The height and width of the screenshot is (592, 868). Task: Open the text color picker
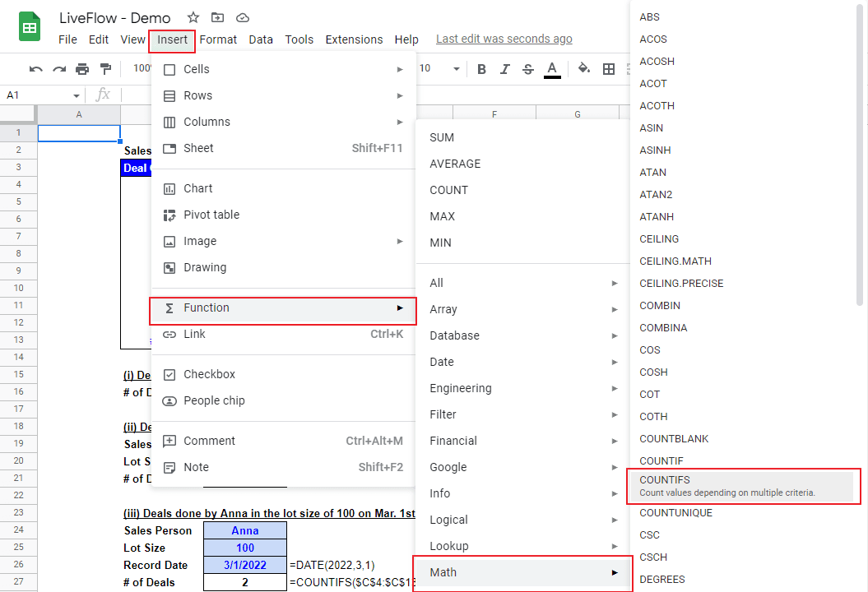[x=551, y=69]
